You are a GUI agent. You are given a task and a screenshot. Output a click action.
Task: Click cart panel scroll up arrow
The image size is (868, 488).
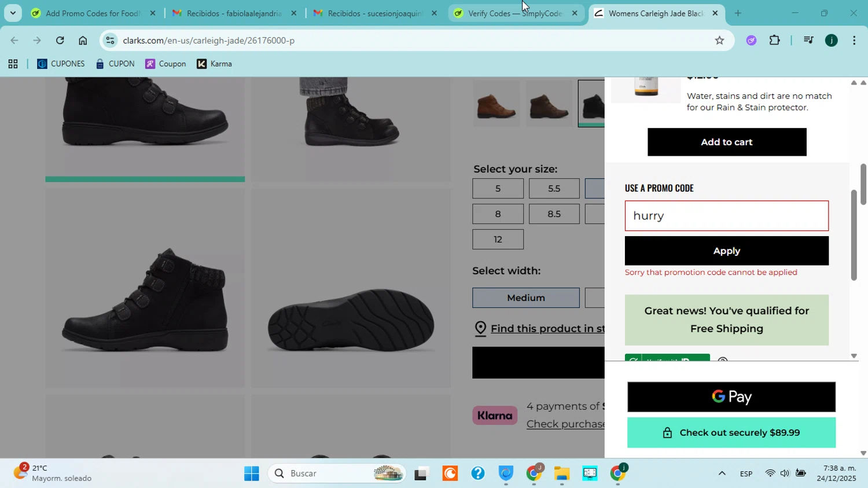[x=854, y=83]
